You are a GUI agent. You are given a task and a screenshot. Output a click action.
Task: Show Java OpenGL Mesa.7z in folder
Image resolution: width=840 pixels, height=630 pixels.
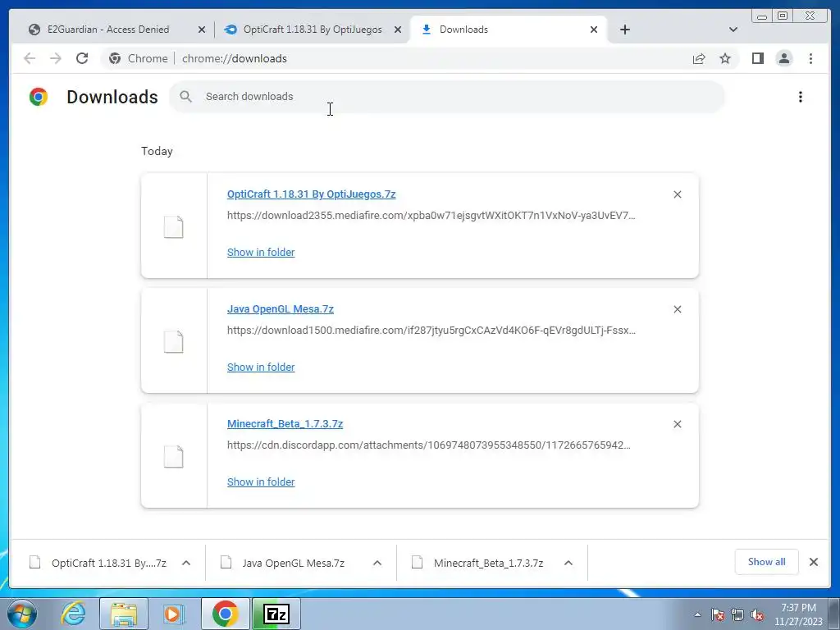[x=261, y=367]
